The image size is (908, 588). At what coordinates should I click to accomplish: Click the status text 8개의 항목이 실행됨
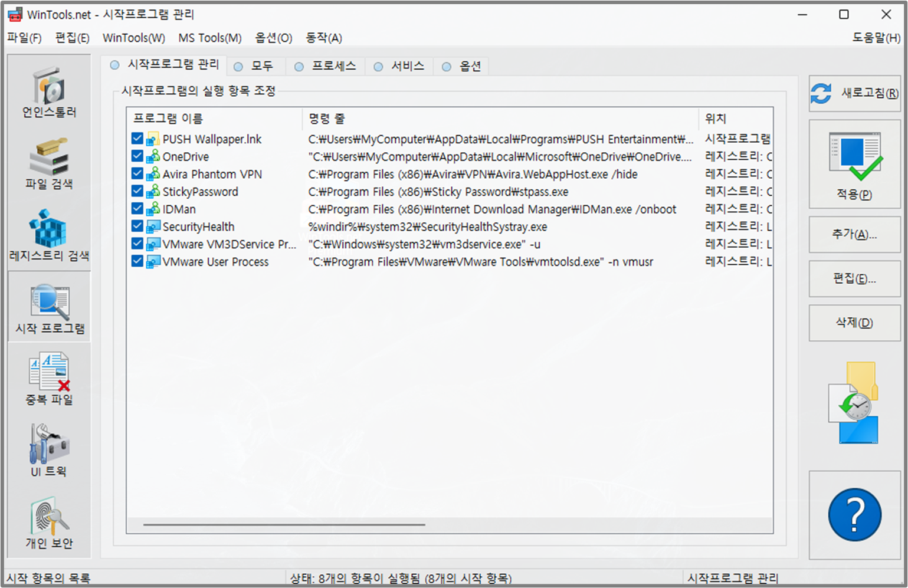coord(401,579)
